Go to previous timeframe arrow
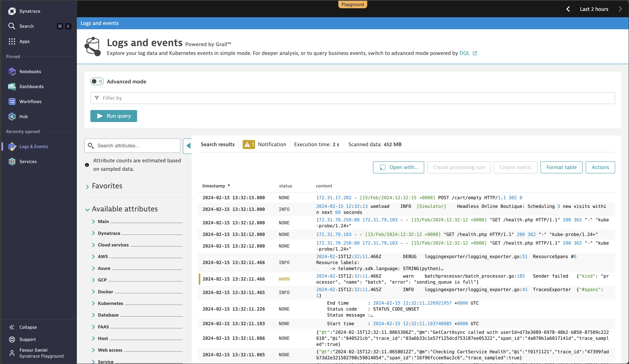 pos(568,9)
